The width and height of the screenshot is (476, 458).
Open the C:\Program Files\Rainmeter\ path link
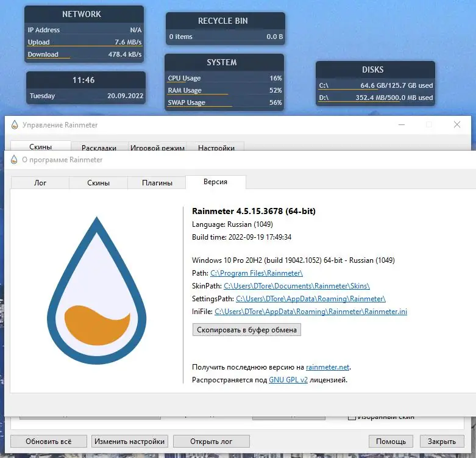257,273
